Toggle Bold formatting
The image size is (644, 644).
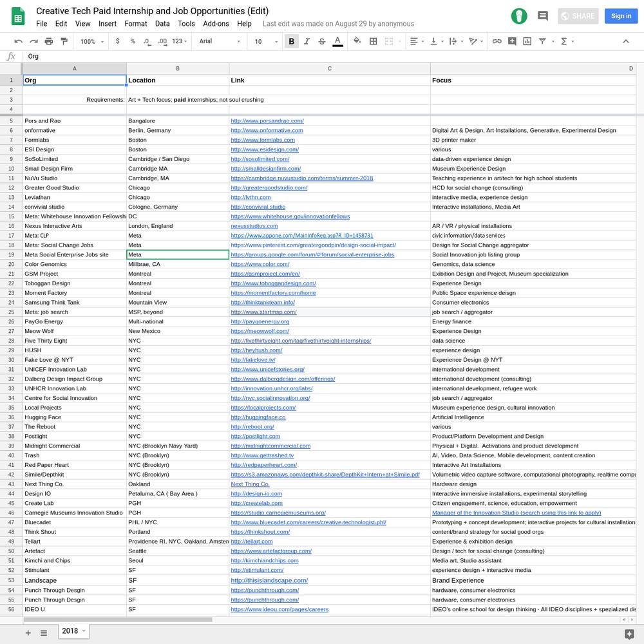pyautogui.click(x=292, y=41)
